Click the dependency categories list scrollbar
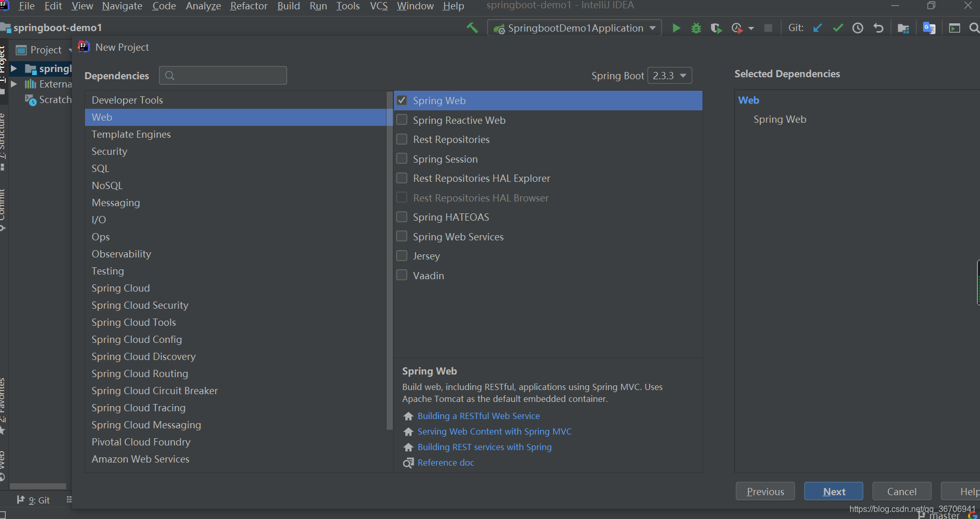This screenshot has height=519, width=980. tap(389, 261)
